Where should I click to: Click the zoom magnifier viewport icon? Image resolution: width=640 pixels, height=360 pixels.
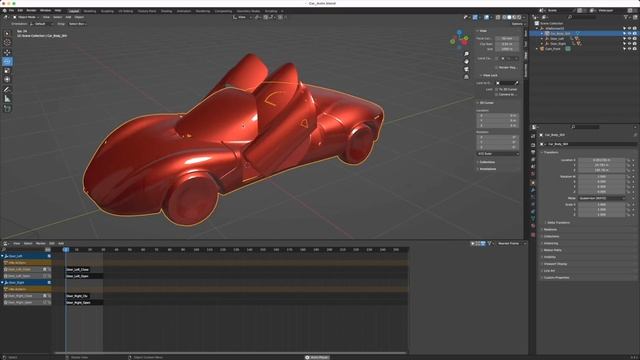click(467, 54)
